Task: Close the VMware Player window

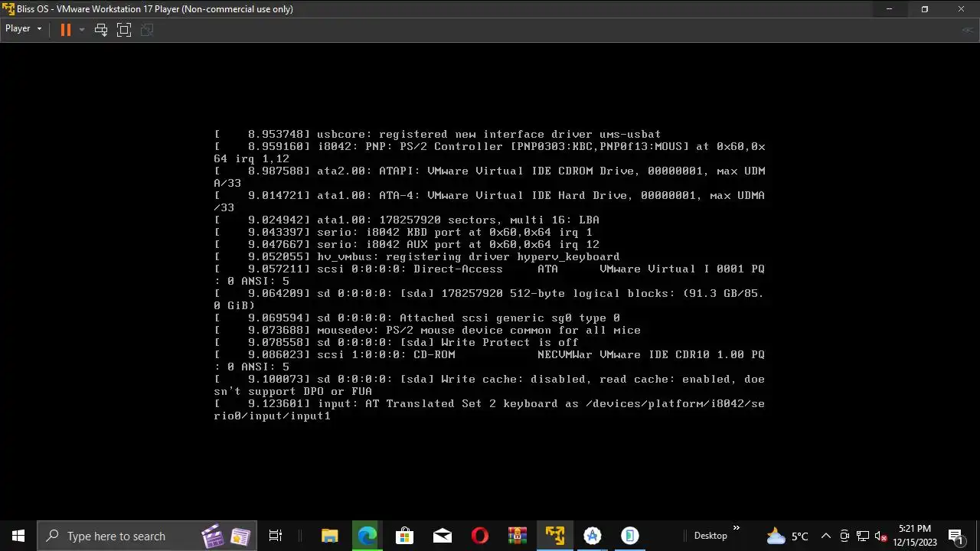Action: pos(961,9)
